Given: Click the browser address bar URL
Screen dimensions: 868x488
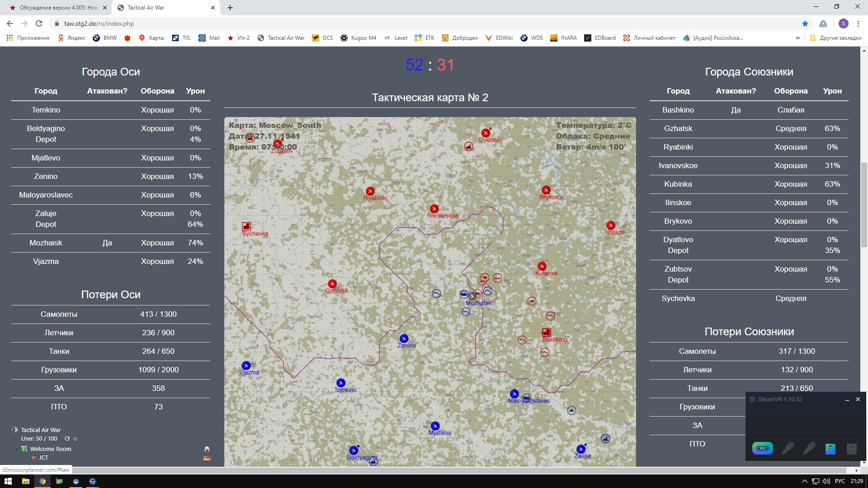Looking at the screenshot, I should [x=99, y=23].
